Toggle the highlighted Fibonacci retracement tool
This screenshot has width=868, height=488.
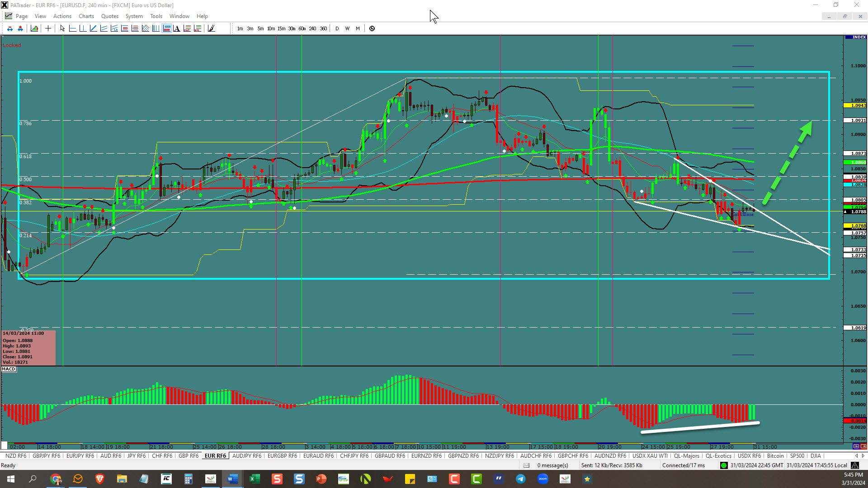click(166, 28)
